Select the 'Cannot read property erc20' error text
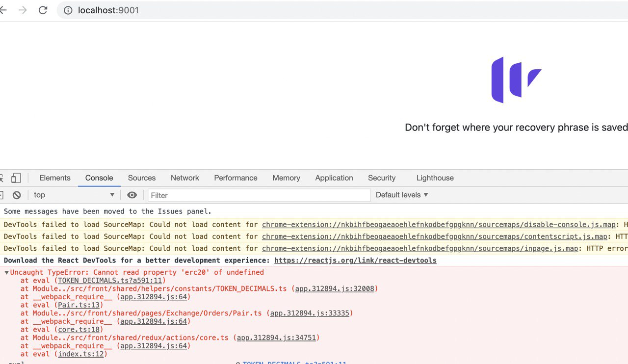The image size is (628, 364). coord(137,272)
